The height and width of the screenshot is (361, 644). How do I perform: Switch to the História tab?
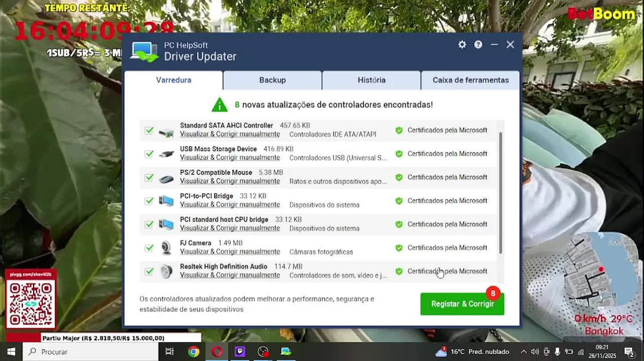(372, 80)
